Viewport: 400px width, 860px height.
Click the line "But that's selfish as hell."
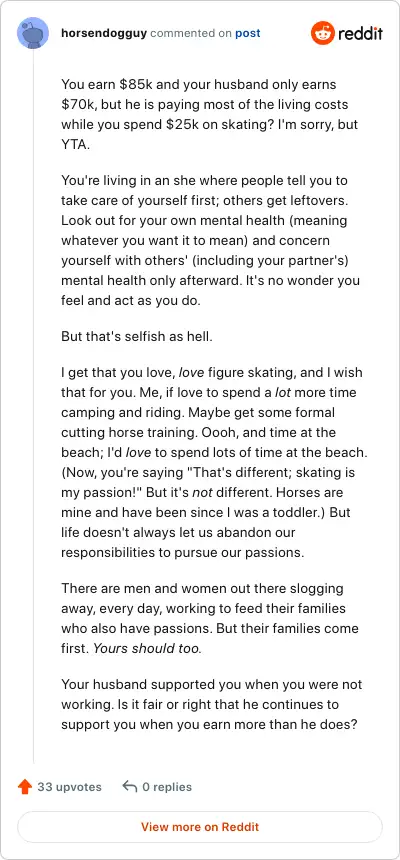click(136, 336)
